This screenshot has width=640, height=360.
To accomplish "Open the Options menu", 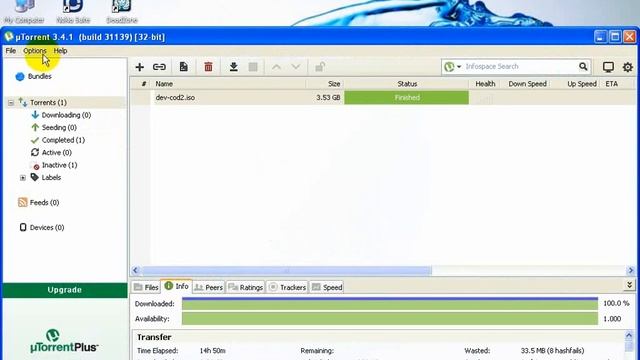I will click(35, 51).
